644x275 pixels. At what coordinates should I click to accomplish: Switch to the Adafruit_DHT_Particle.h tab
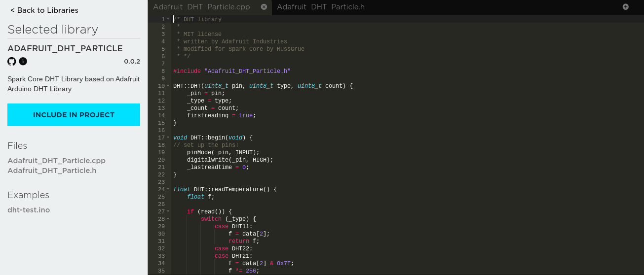321,7
